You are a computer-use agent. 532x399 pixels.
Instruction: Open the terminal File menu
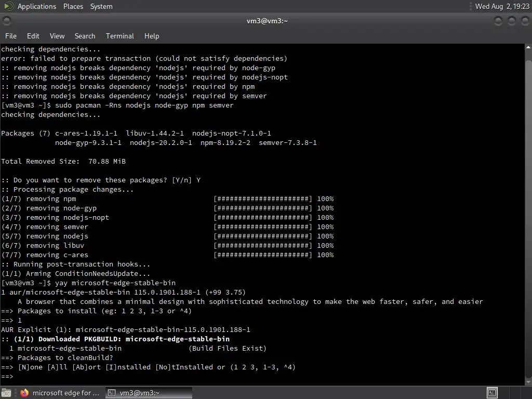point(10,36)
